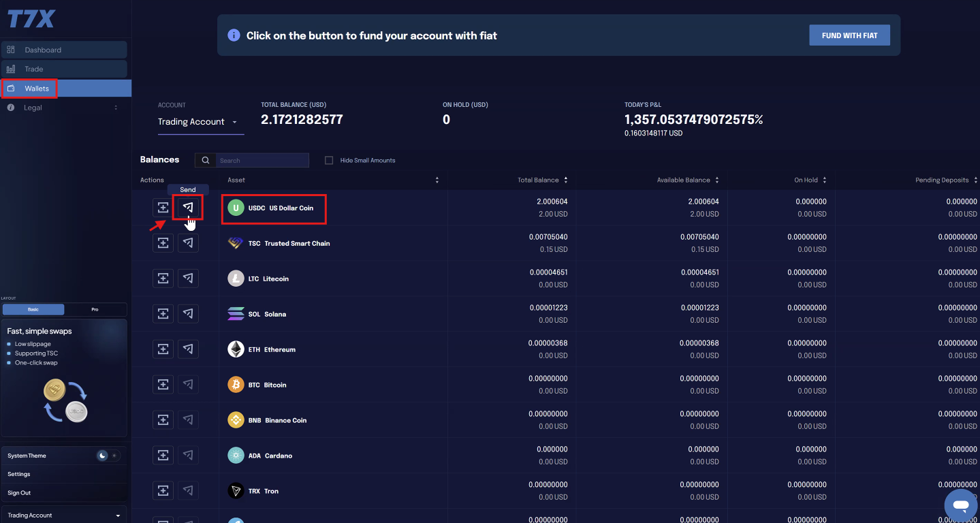Click the deposit icon for Bitcoin row
Viewport: 980px width, 523px height.
tap(163, 384)
